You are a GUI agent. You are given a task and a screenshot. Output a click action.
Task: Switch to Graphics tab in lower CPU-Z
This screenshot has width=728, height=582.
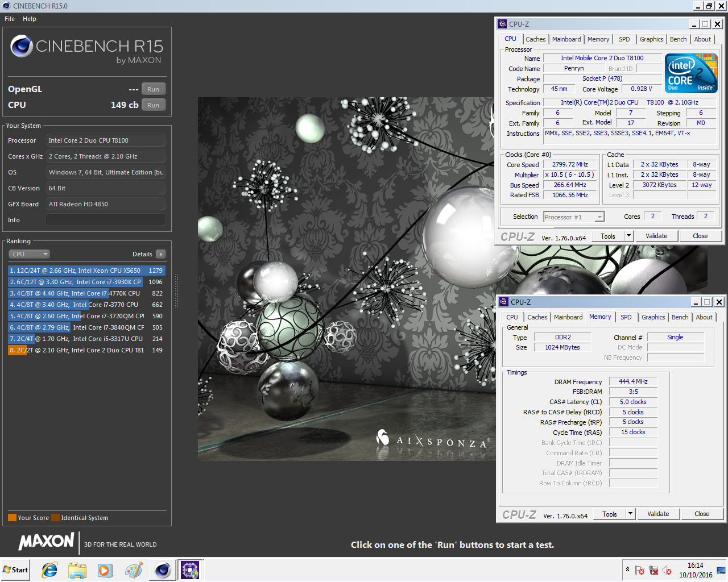pos(653,317)
